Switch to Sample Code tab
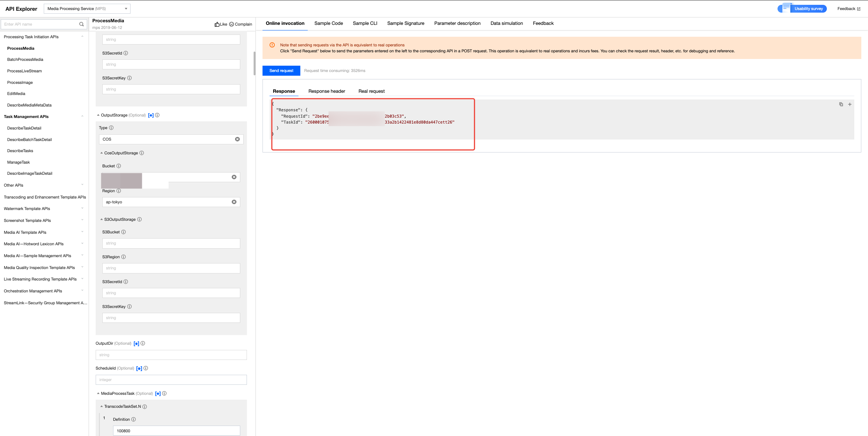 [x=329, y=23]
